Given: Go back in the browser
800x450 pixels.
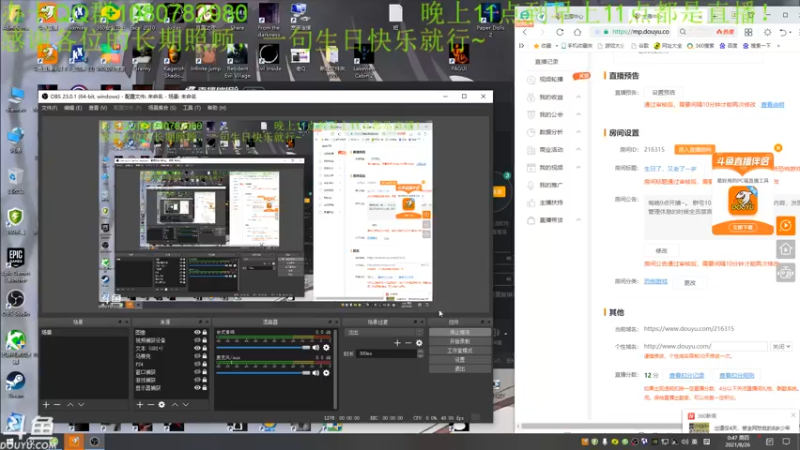Looking at the screenshot, I should coord(525,32).
